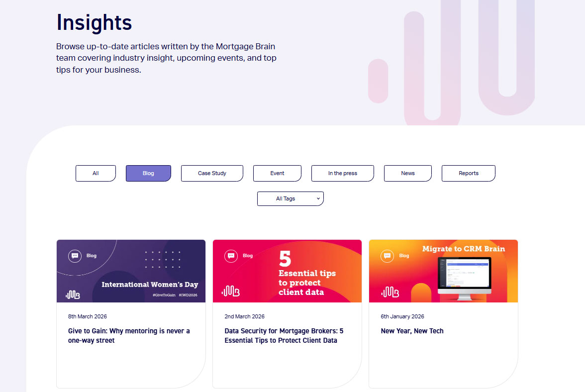The width and height of the screenshot is (585, 392).
Task: Toggle the Blog content filter
Action: (x=148, y=173)
